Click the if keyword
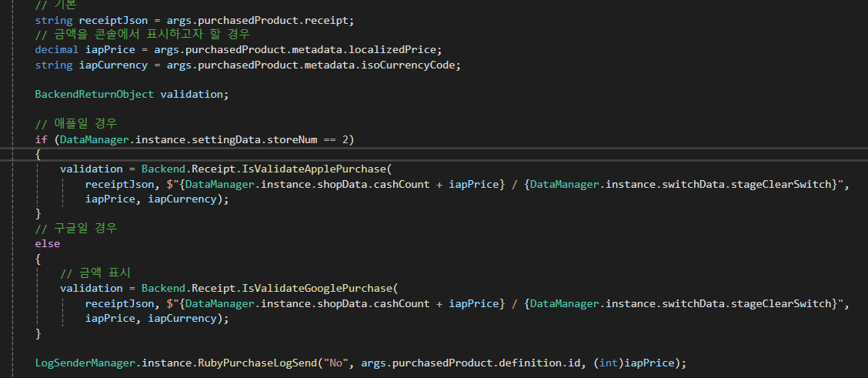Viewport: 868px width, 378px height. coord(41,139)
